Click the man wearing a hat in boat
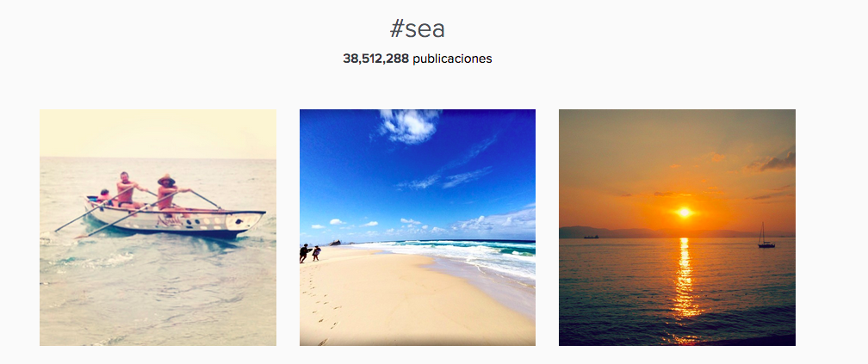This screenshot has width=868, height=364. (168, 193)
